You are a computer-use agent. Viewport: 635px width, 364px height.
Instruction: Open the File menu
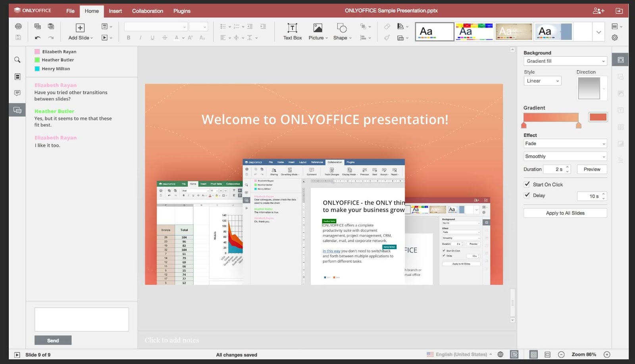70,11
